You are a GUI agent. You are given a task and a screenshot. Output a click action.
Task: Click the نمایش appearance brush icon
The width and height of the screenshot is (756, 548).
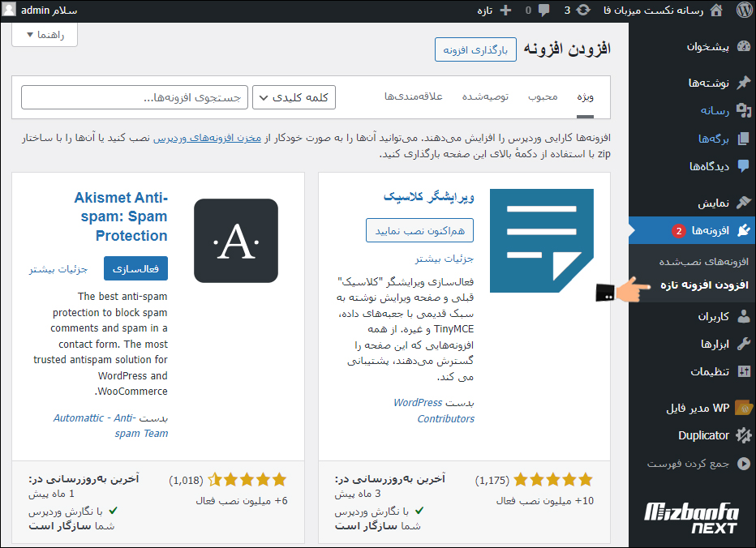(744, 203)
